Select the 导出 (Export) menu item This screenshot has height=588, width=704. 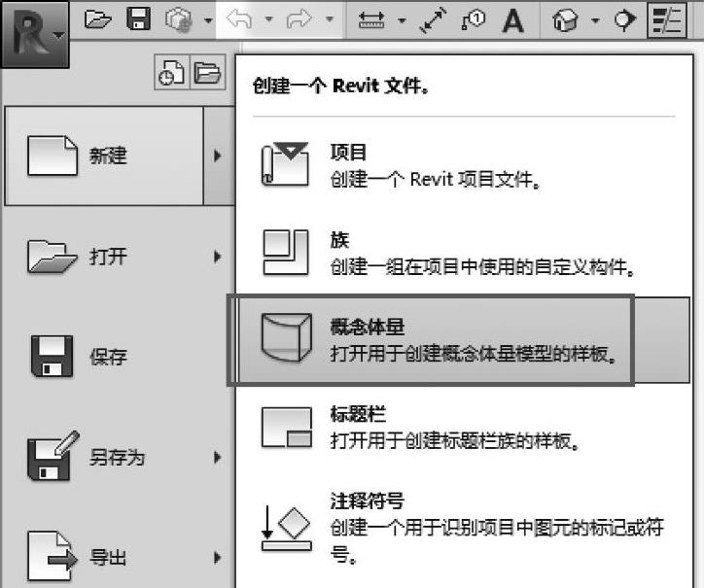tap(104, 557)
